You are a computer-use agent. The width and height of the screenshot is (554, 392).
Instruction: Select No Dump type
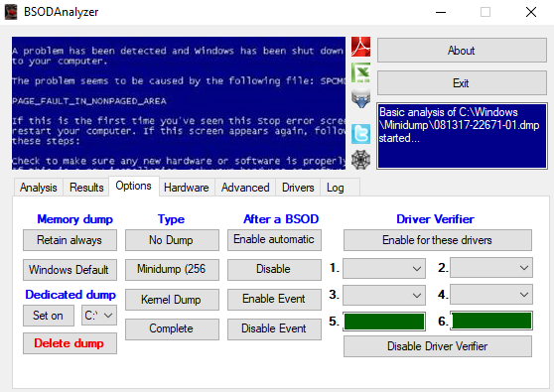click(172, 240)
